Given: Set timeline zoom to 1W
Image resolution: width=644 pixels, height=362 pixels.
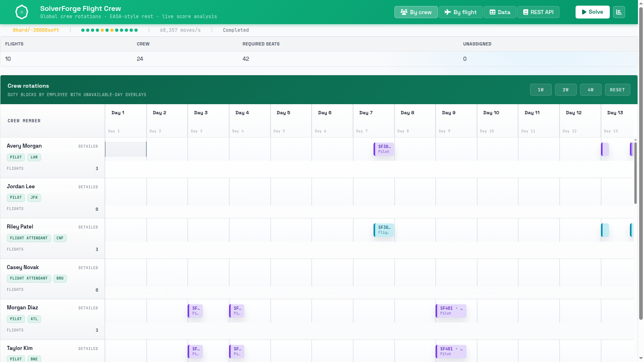Looking at the screenshot, I should tap(541, 90).
